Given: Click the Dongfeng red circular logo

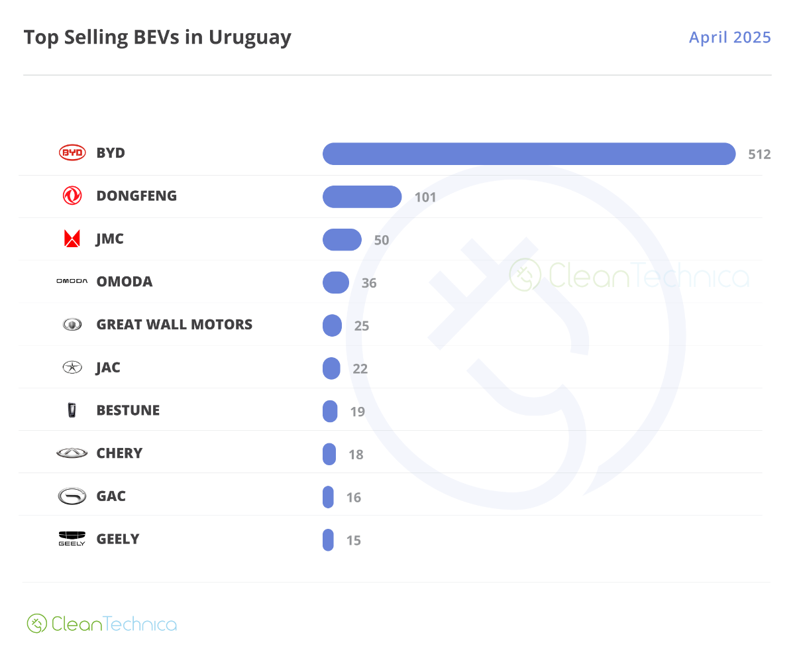Looking at the screenshot, I should click(x=72, y=196).
